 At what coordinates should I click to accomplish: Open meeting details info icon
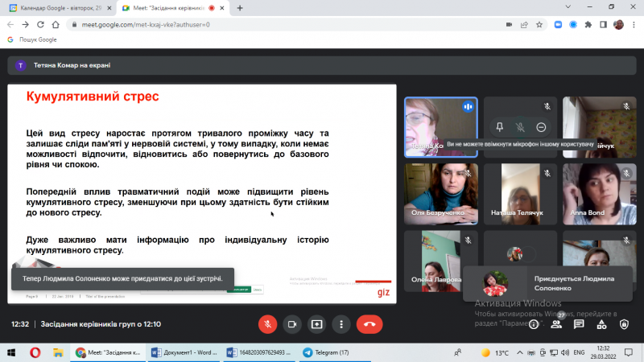(534, 325)
